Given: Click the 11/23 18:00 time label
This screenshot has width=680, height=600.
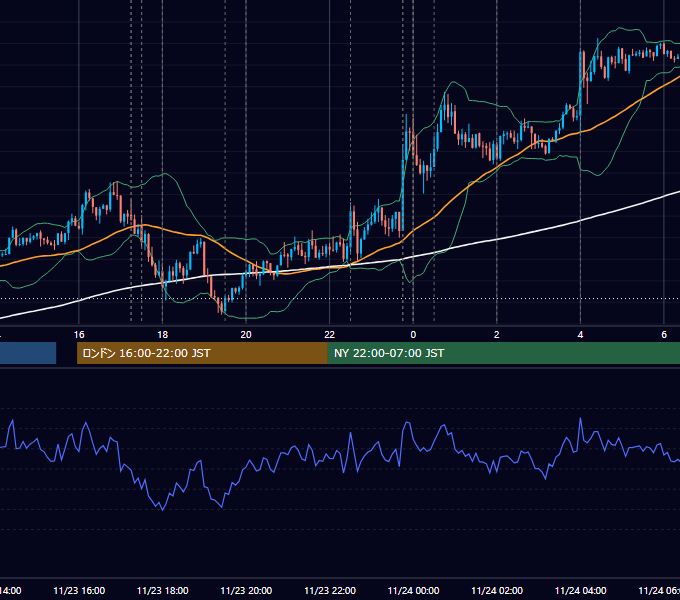Looking at the screenshot, I should pyautogui.click(x=163, y=590).
